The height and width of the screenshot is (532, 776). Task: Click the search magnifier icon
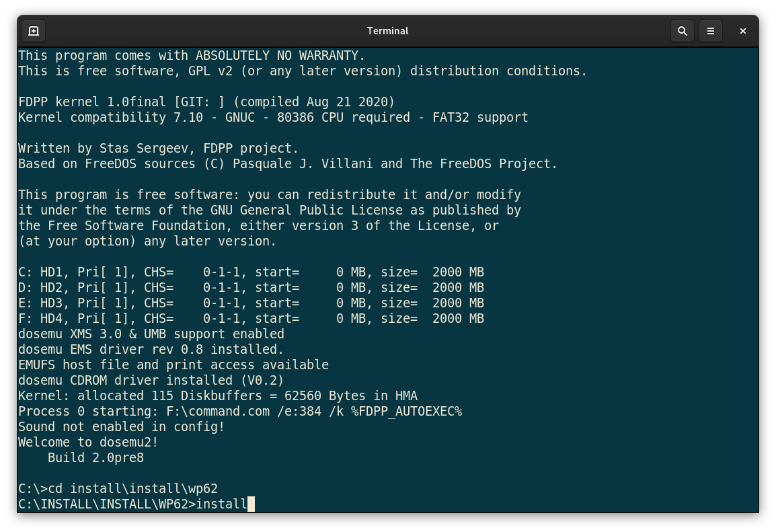682,31
